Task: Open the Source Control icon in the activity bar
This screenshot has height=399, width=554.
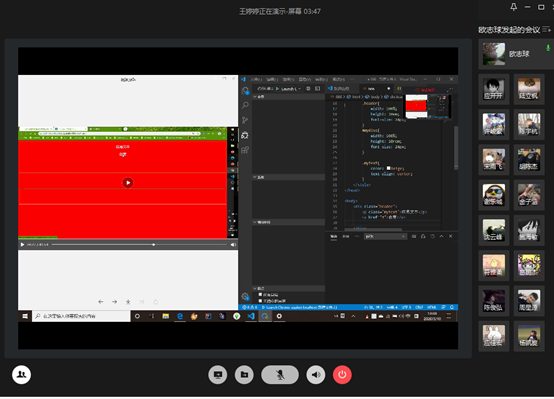Action: coord(245,120)
